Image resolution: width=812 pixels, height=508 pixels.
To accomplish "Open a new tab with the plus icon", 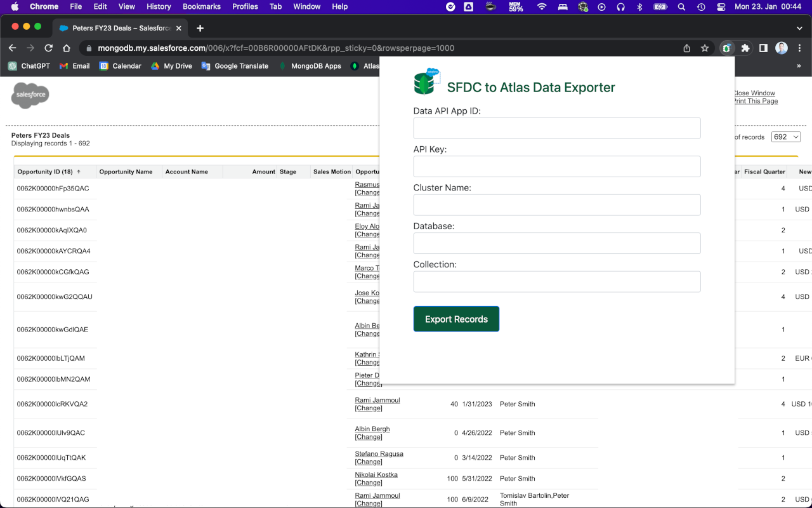I will (x=200, y=28).
